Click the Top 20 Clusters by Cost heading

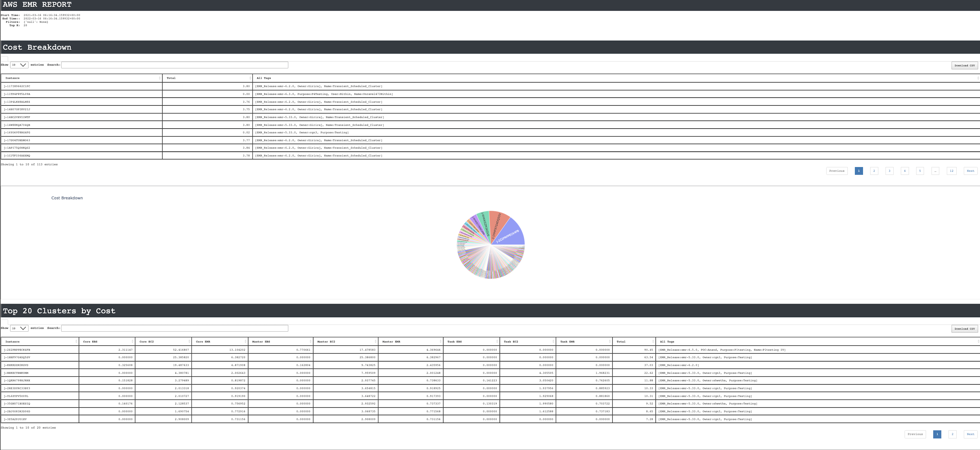tap(59, 311)
